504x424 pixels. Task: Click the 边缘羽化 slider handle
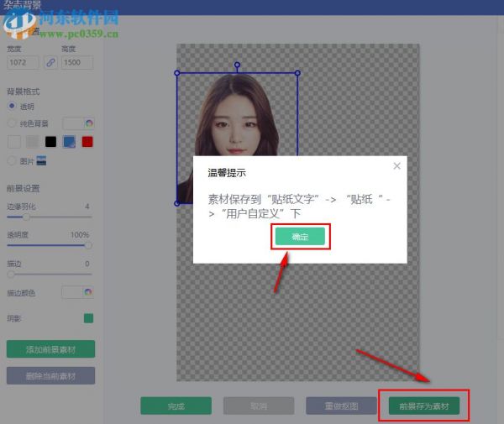coord(27,217)
